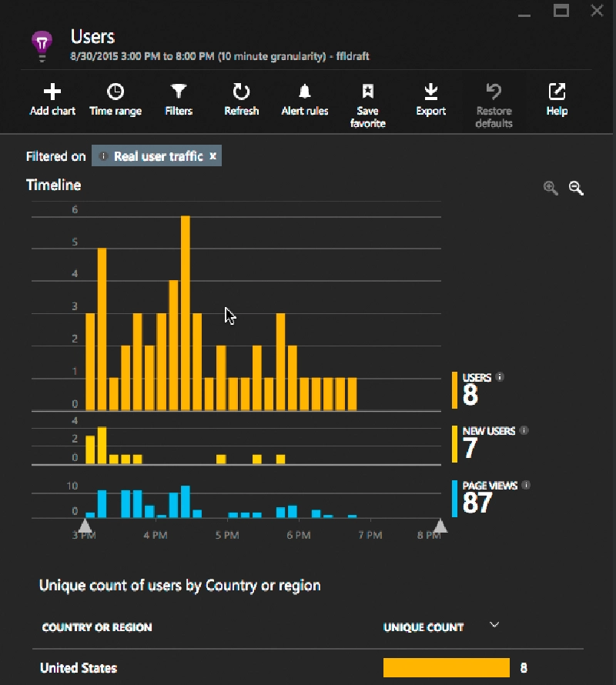Show info tooltip for Users metric
616x685 pixels.
pyautogui.click(x=500, y=376)
